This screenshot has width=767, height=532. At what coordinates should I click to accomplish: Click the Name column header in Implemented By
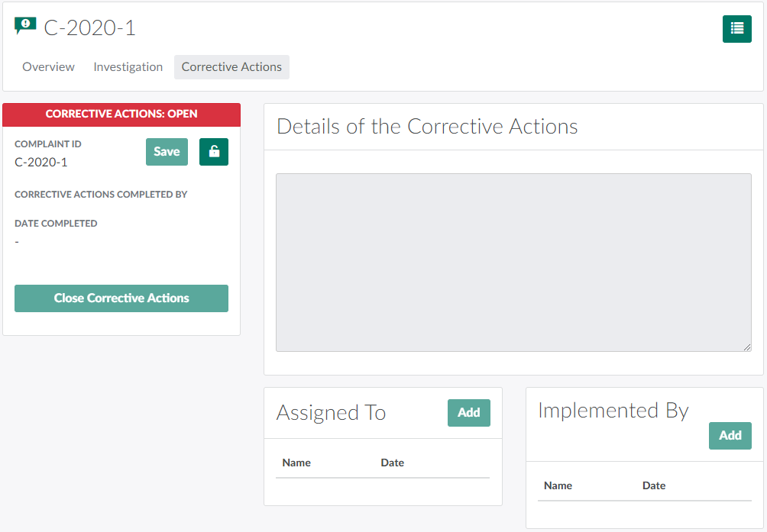point(558,485)
